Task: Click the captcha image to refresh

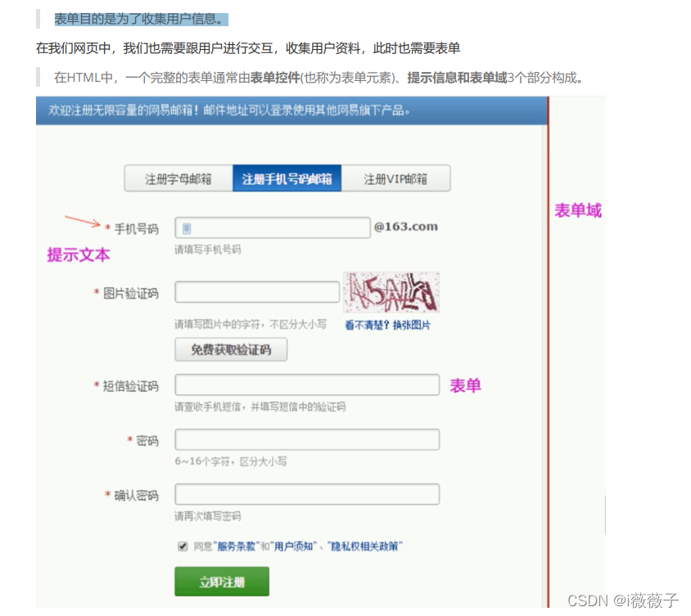Action: coord(391,292)
